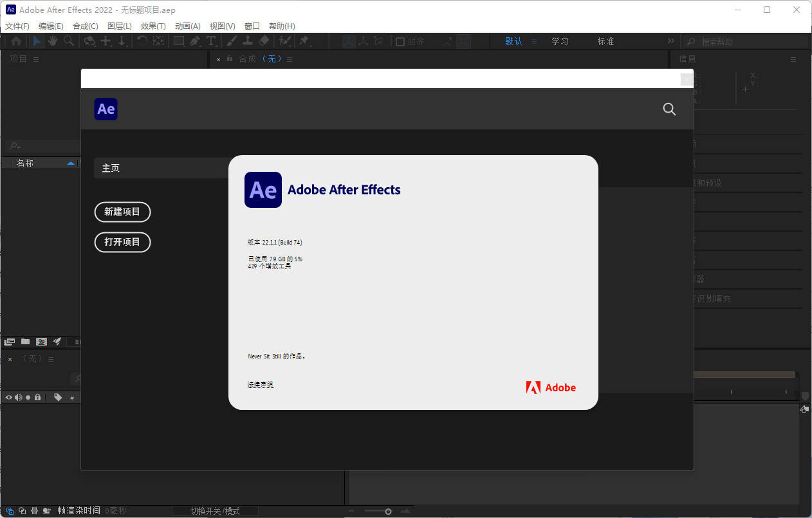
Task: Select the Eraser tool
Action: click(x=264, y=41)
